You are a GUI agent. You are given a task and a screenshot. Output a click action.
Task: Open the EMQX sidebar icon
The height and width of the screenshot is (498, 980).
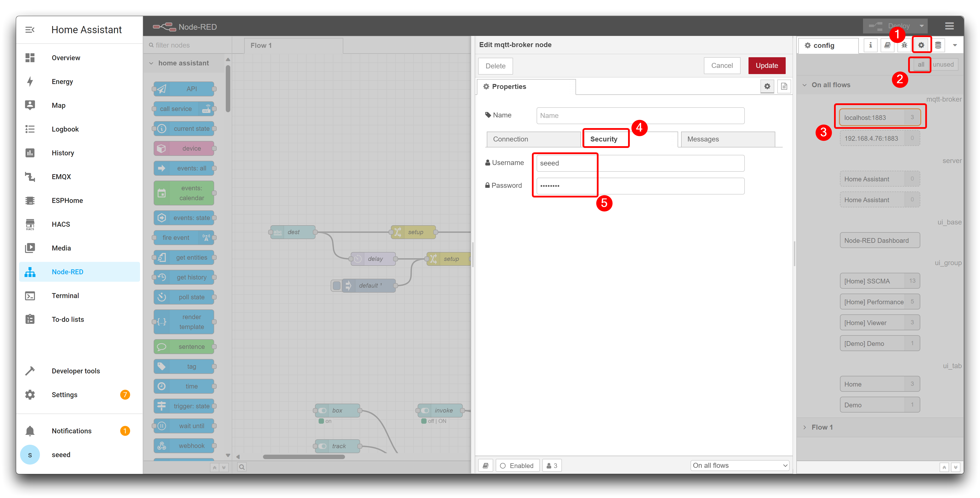[30, 176]
